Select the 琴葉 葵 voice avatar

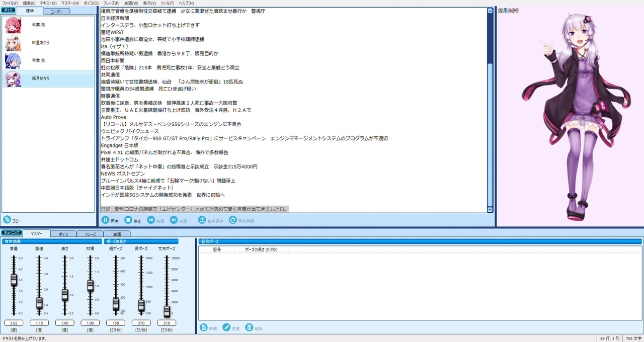13,61
